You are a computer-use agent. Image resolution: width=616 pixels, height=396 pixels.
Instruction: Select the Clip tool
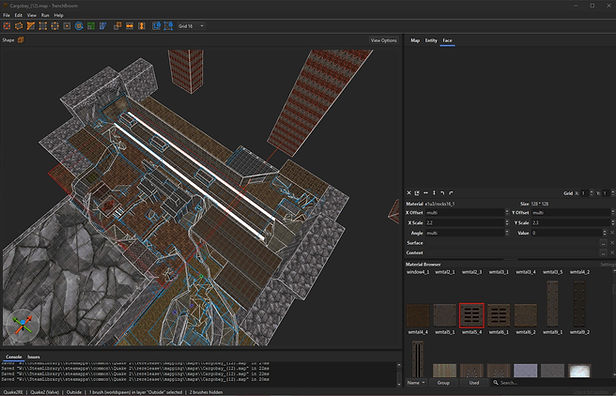(31, 26)
